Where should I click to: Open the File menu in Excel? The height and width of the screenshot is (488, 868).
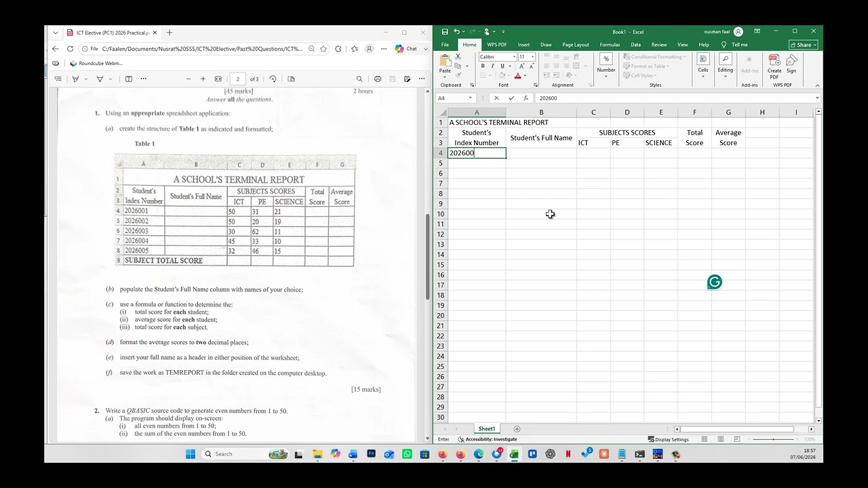tap(445, 45)
